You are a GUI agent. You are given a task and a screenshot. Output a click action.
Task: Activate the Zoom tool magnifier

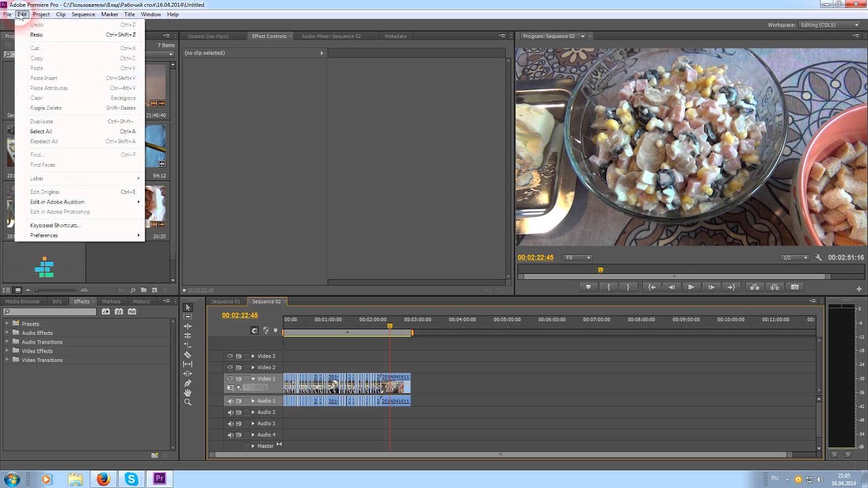(x=188, y=402)
